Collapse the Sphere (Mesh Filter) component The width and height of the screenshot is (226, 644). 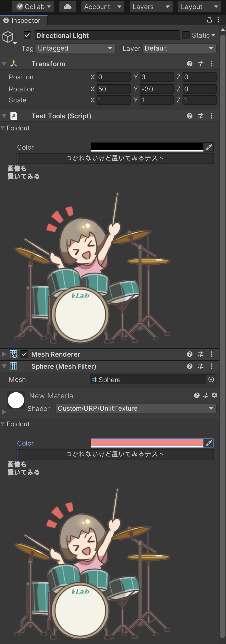(4, 366)
